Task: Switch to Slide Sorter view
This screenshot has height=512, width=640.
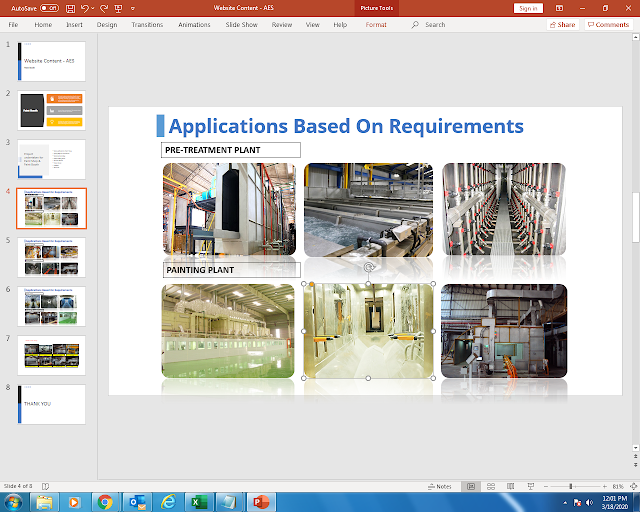Action: pos(489,486)
